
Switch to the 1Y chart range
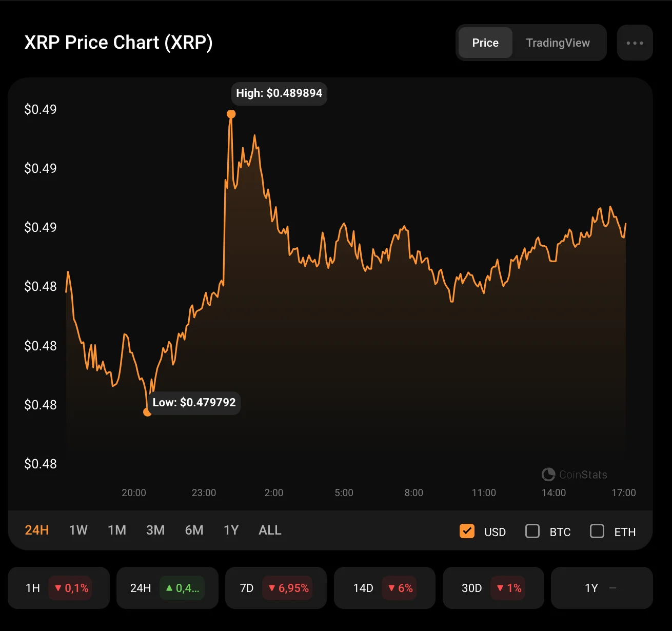(231, 530)
